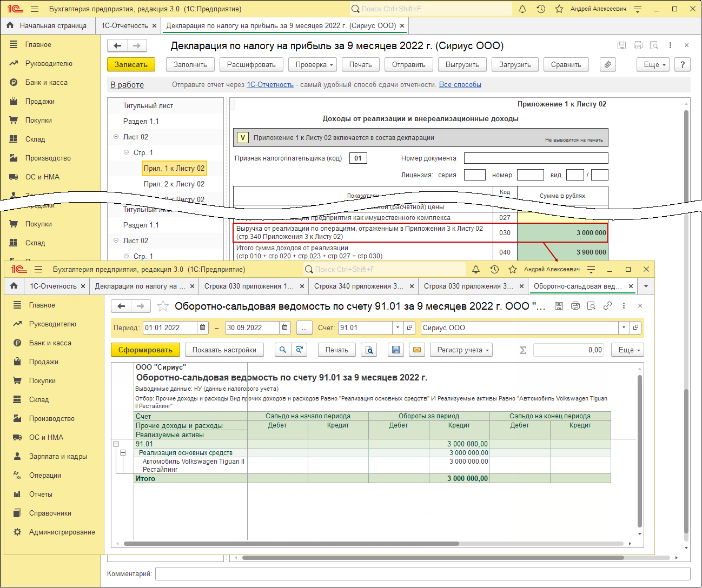The width and height of the screenshot is (702, 588).
Task: Open calendar picker for start date 01.01.2022
Action: click(x=202, y=328)
